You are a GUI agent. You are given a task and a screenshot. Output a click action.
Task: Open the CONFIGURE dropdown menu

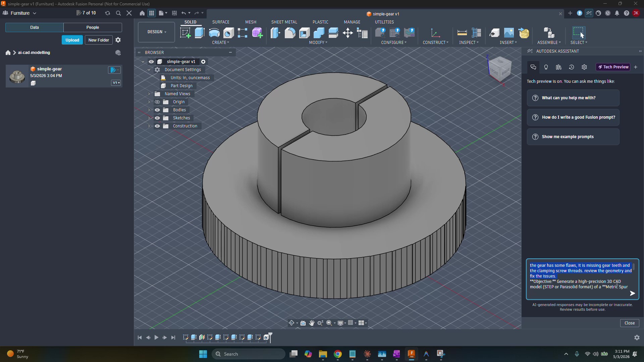pyautogui.click(x=394, y=43)
